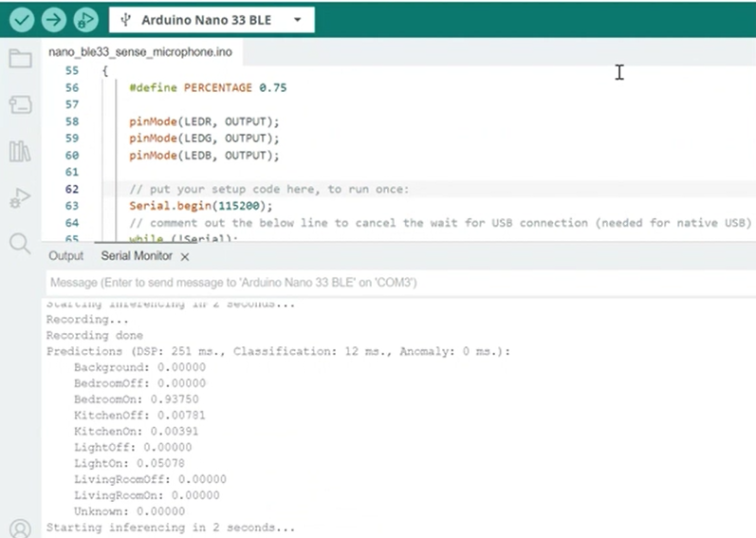
Task: Upload the sketch with the arrow button
Action: [x=53, y=20]
